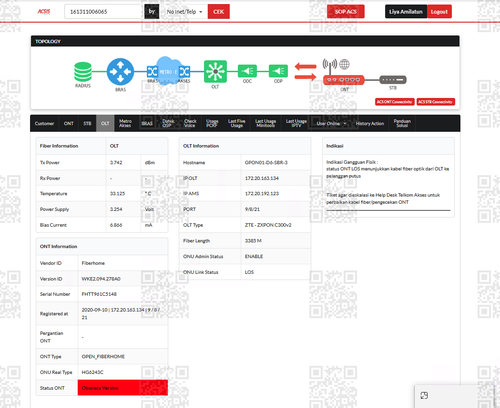Click the Liya Amilatun user button
Viewport: 500px width, 408px height.
click(x=406, y=12)
